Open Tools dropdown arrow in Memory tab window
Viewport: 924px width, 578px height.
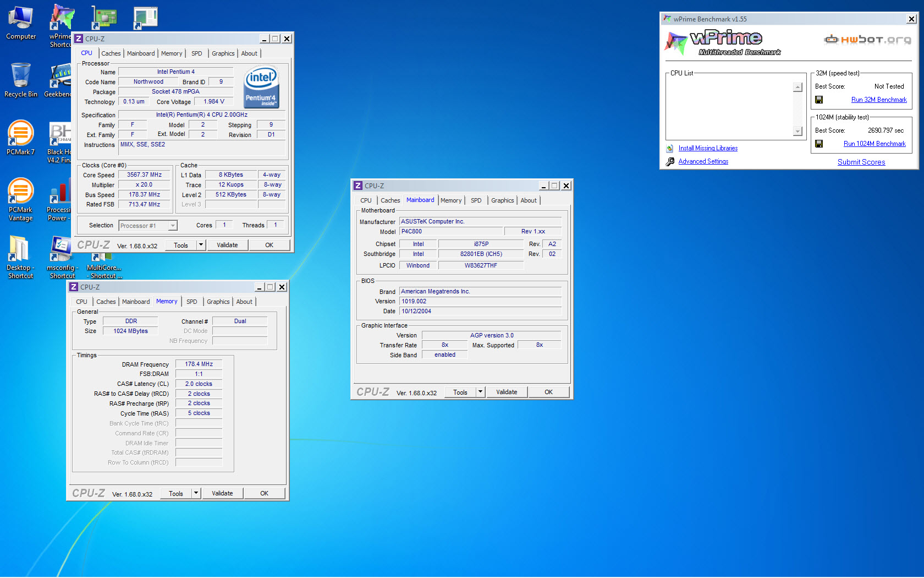point(196,493)
